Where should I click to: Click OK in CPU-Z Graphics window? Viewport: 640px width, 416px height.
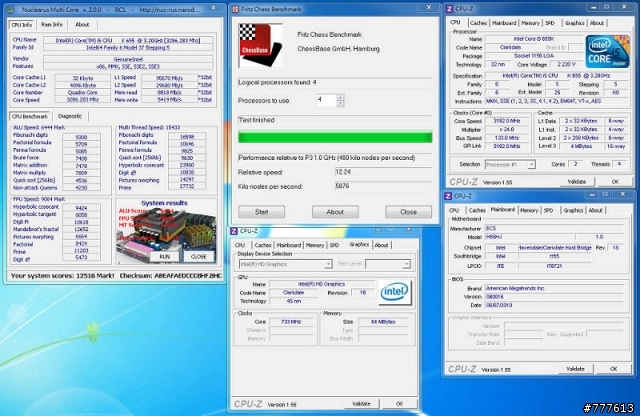(400, 404)
